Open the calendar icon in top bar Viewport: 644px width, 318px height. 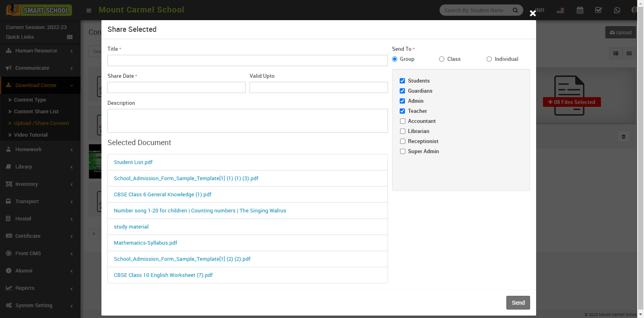coord(580,10)
